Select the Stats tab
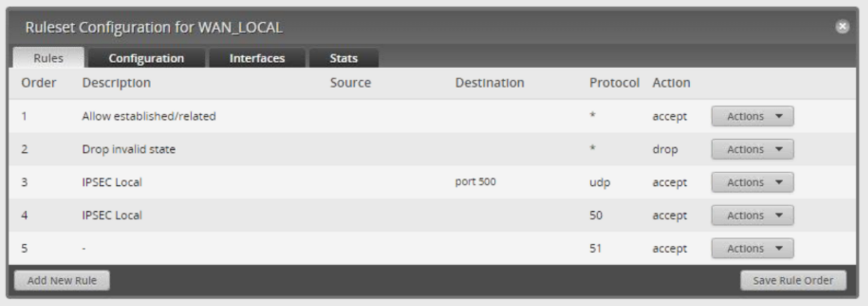The image size is (868, 306). tap(344, 58)
